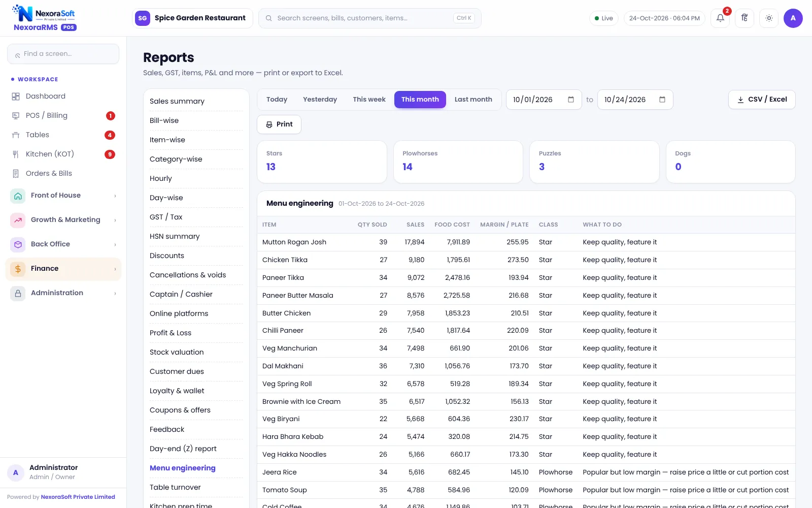Click the Back Office box icon

[18, 244]
